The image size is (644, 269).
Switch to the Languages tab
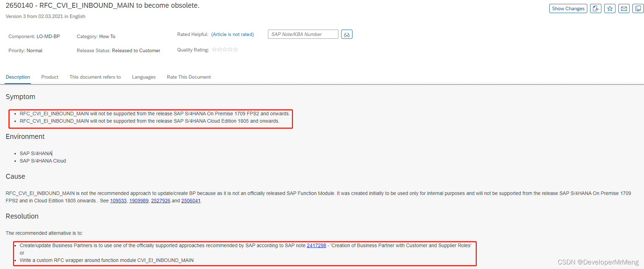pos(144,77)
